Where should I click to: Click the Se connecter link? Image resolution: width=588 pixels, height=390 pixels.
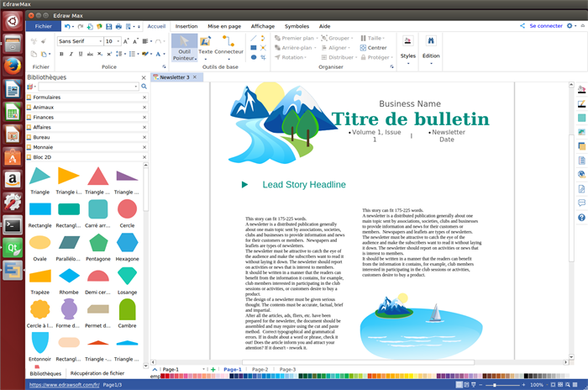point(545,26)
